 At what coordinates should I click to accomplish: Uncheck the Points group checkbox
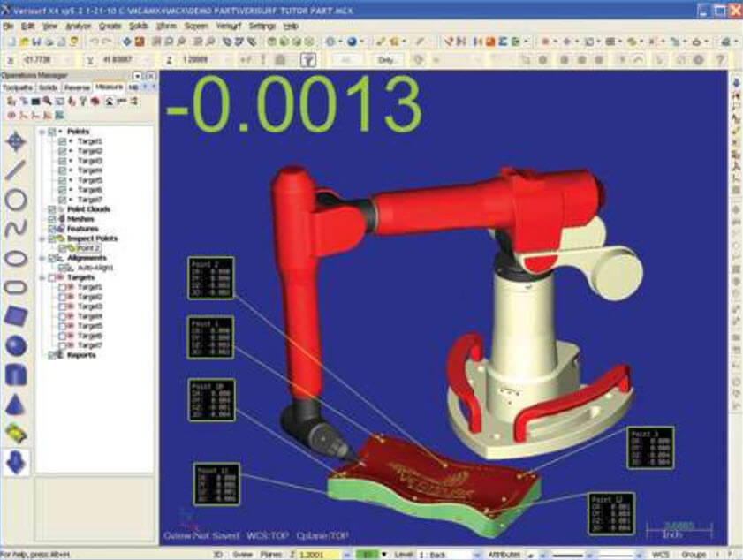click(53, 132)
